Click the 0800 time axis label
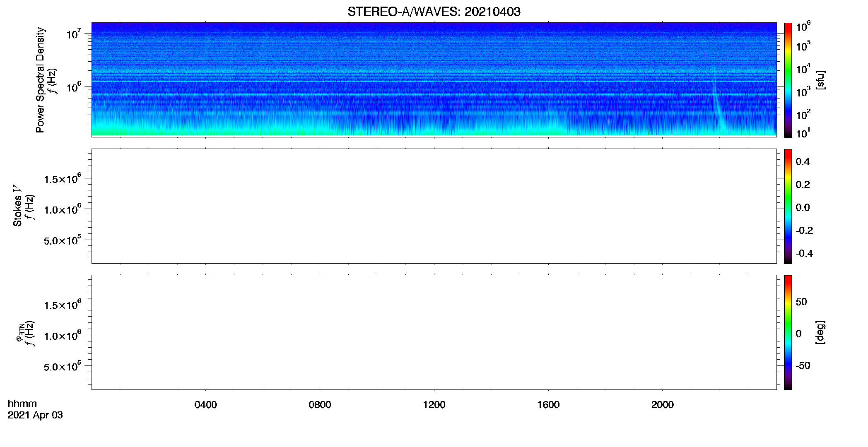Screen dimensions: 868x447 (x=320, y=405)
